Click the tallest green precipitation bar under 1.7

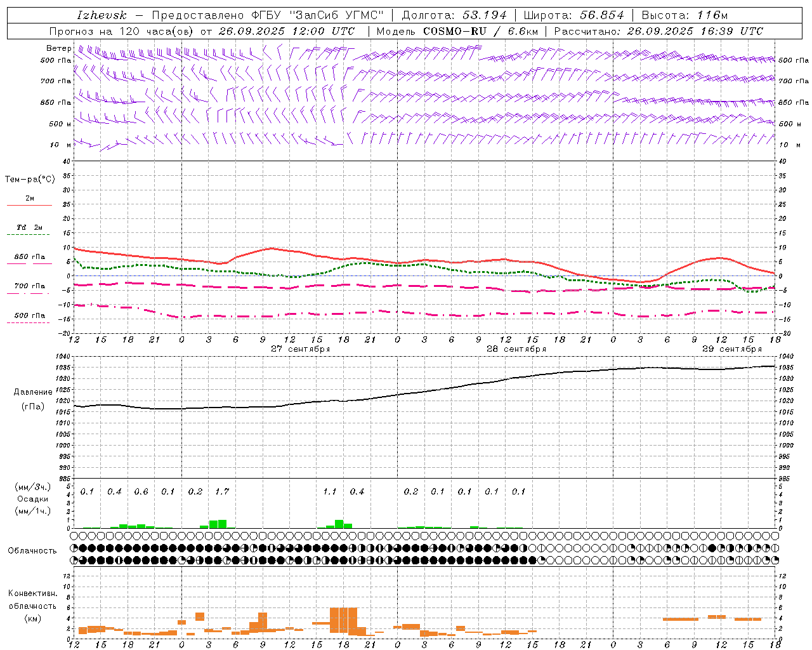pyautogui.click(x=222, y=524)
